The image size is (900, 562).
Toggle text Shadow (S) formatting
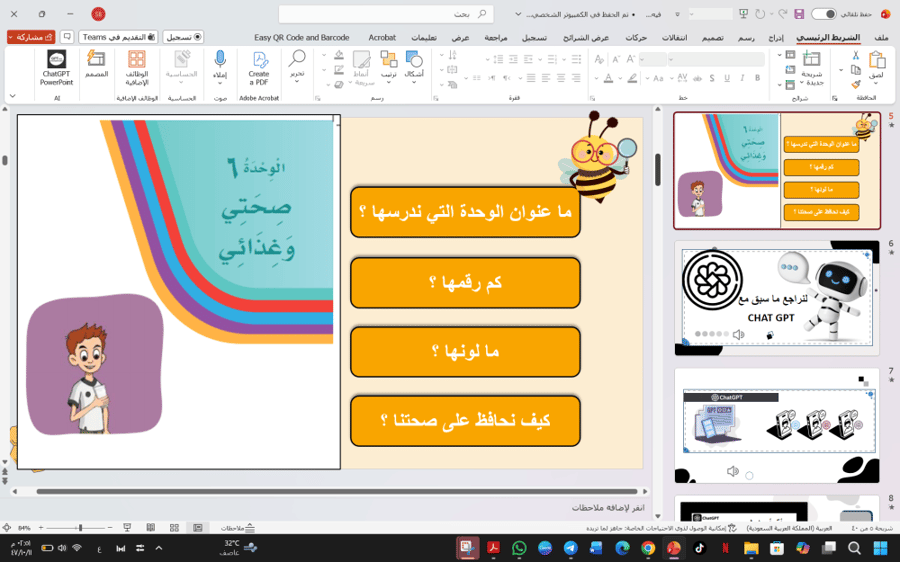[712, 78]
